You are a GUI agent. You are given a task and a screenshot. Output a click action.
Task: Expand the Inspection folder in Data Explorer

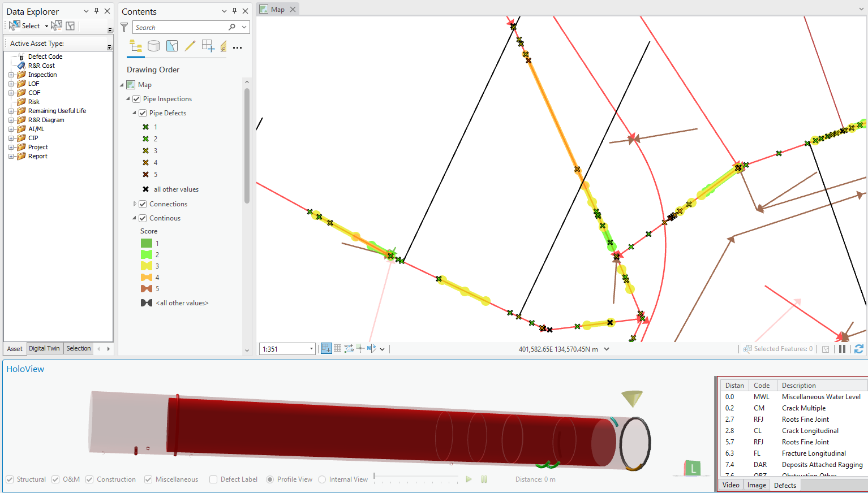[11, 75]
